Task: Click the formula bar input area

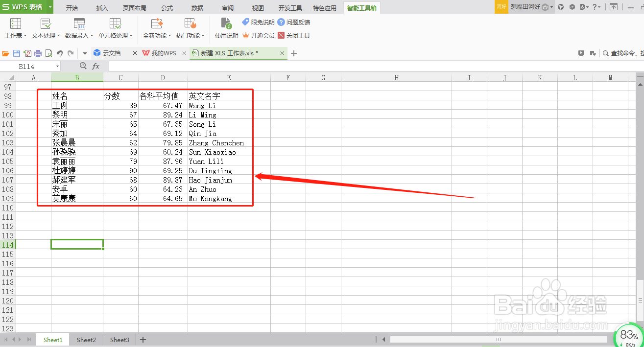Action: click(375, 66)
